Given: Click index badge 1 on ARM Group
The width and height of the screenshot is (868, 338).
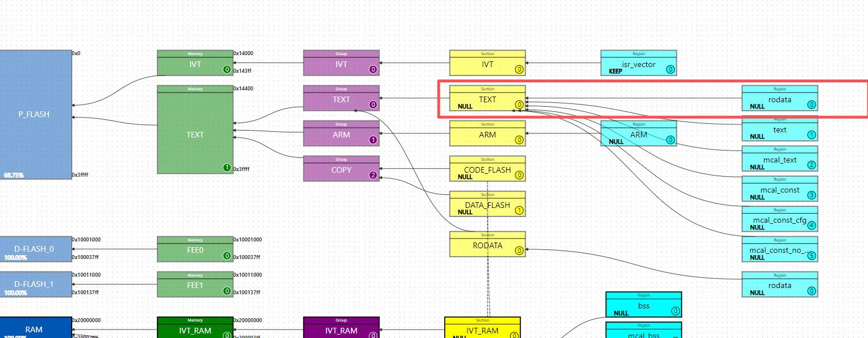Looking at the screenshot, I should [373, 140].
